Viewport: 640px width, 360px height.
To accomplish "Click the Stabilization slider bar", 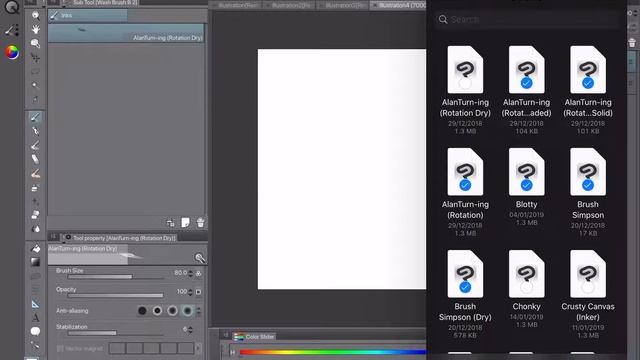I will pyautogui.click(x=116, y=333).
